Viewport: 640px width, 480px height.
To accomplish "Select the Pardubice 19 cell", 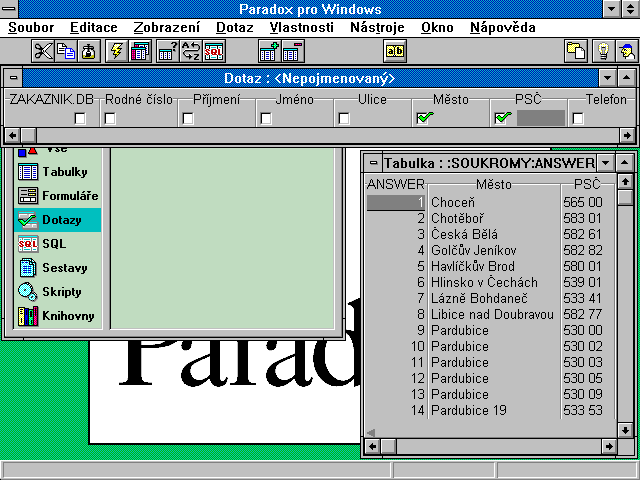I will click(494, 410).
